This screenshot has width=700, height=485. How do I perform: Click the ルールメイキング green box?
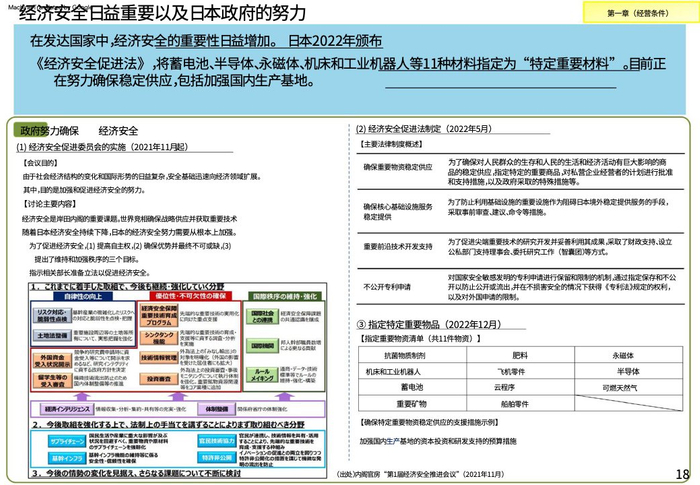(x=262, y=375)
